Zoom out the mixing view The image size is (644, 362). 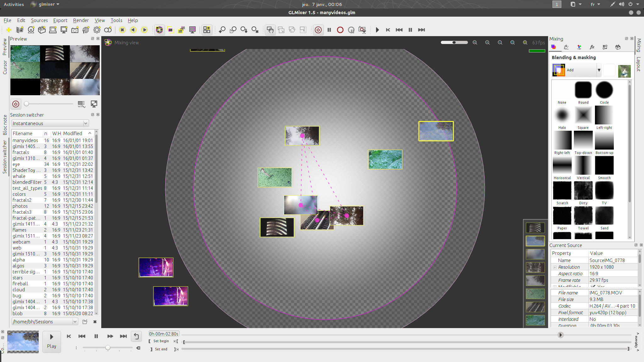[500, 42]
